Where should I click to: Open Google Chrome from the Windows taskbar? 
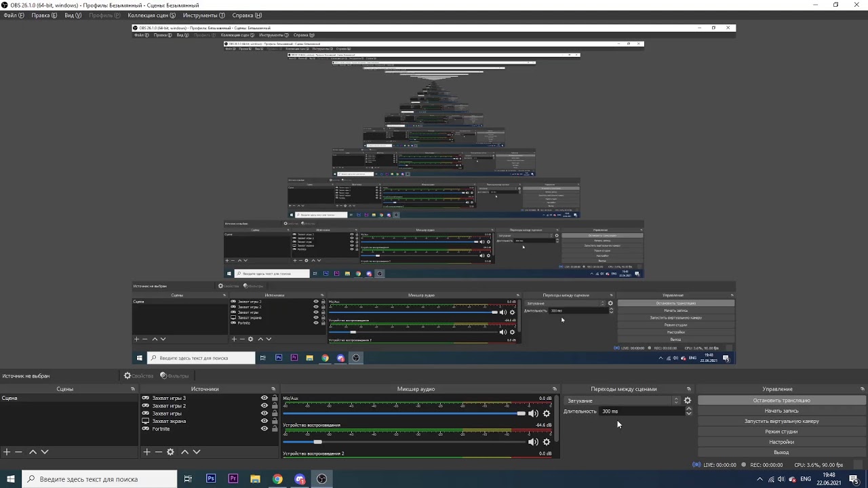[x=277, y=479]
